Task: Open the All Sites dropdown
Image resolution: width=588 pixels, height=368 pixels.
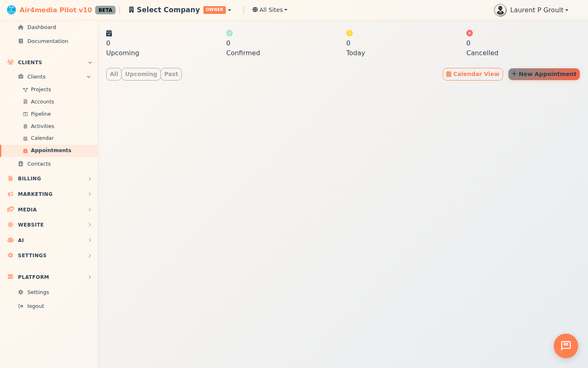Action: [x=270, y=10]
